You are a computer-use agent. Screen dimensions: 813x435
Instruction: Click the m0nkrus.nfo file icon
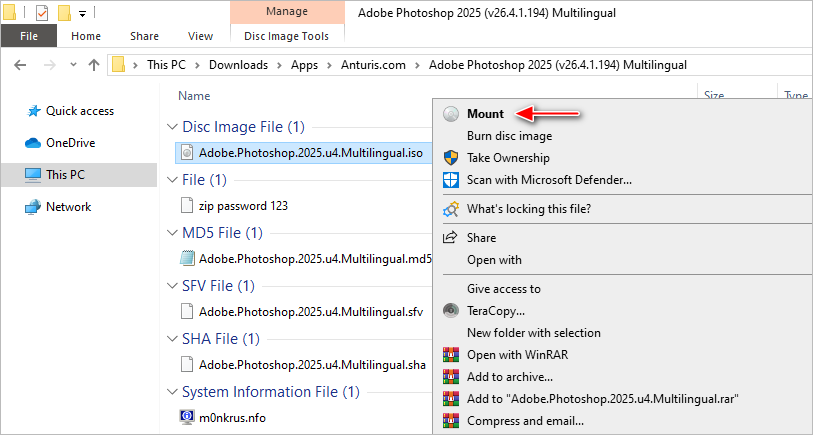click(x=186, y=417)
